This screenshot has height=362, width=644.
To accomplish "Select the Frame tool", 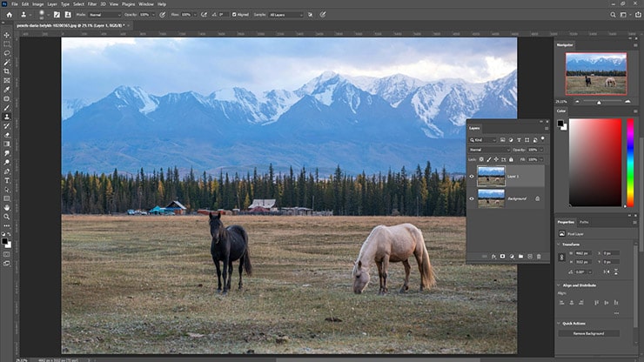I will [7, 81].
